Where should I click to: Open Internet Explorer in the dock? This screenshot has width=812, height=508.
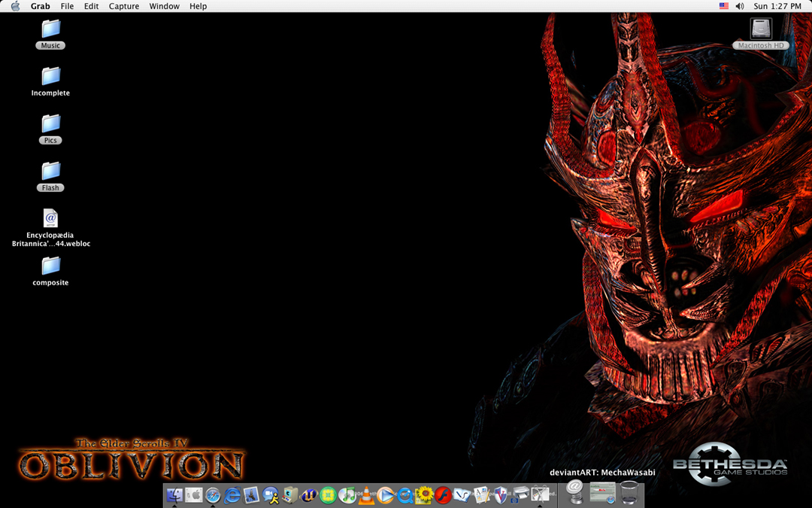[232, 494]
